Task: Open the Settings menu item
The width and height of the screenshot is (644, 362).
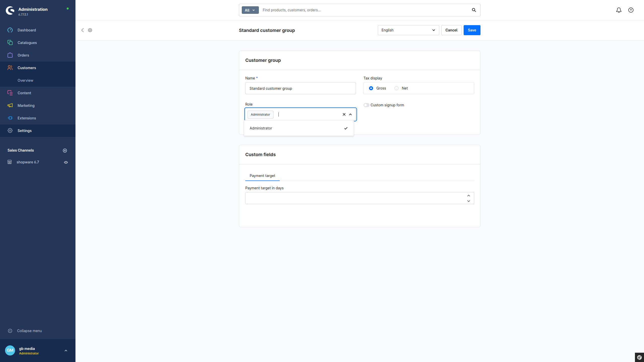Action: (x=38, y=131)
